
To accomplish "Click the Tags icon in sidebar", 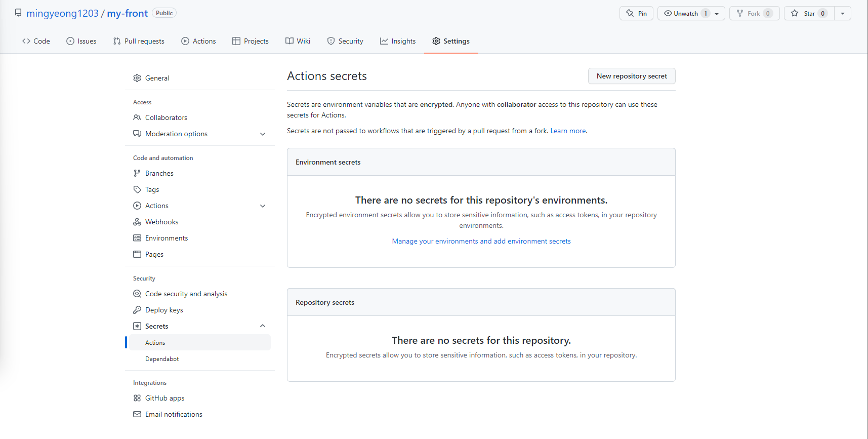I will tap(137, 189).
